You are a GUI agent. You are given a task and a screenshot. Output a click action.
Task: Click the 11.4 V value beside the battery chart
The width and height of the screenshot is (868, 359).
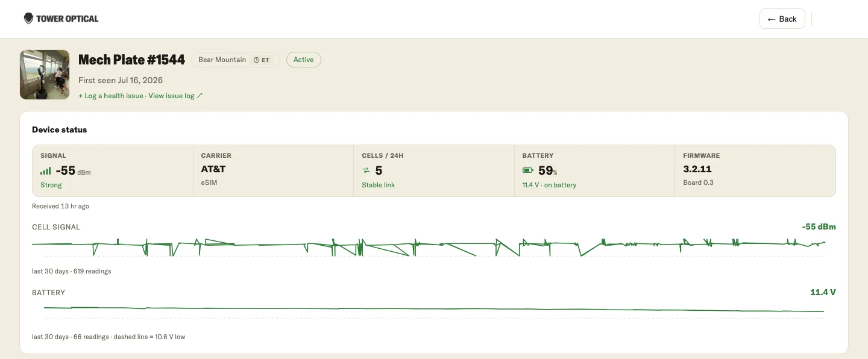pyautogui.click(x=823, y=292)
